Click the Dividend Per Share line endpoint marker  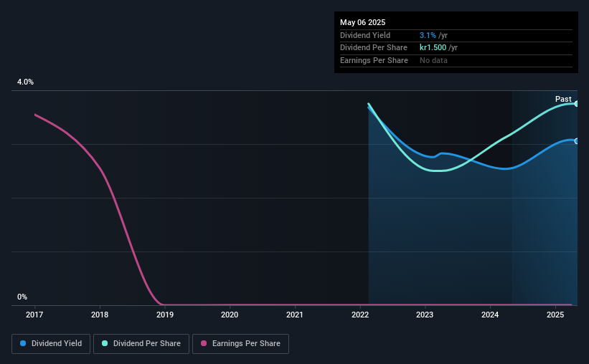(x=577, y=104)
